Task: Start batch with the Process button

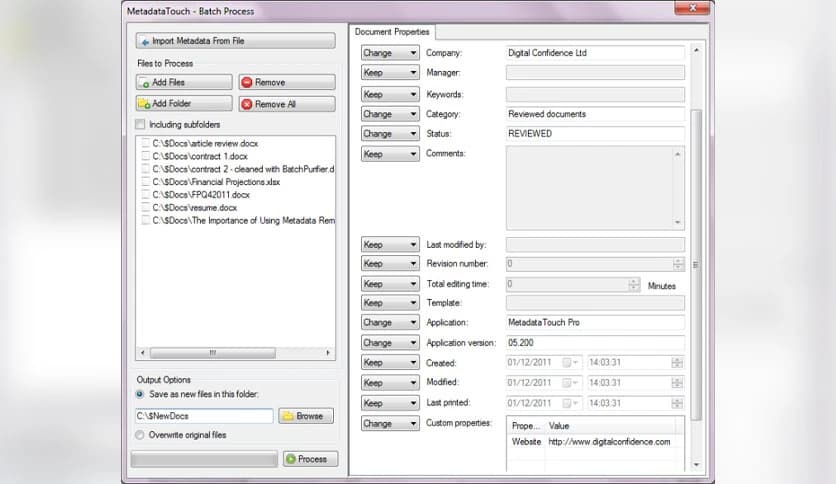Action: point(311,459)
